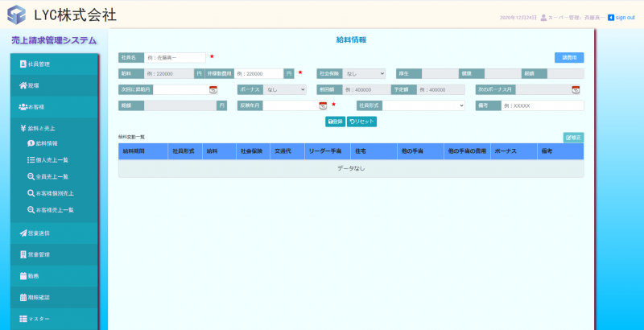Open the 営業送信 sidebar section
Viewport: 644px width, 330px height.
[x=54, y=233]
